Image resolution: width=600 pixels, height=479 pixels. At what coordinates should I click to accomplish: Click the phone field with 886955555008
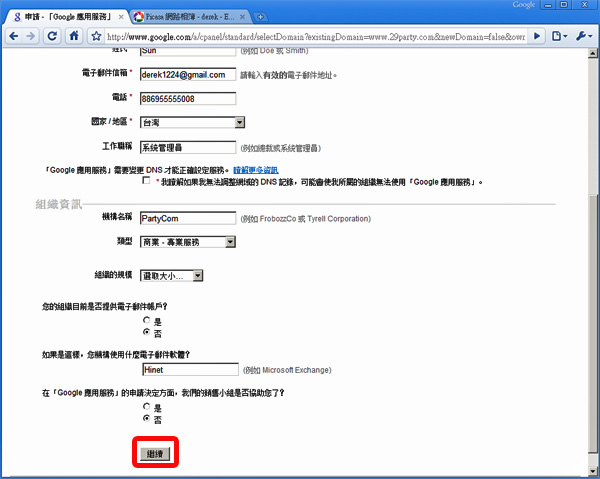[188, 99]
